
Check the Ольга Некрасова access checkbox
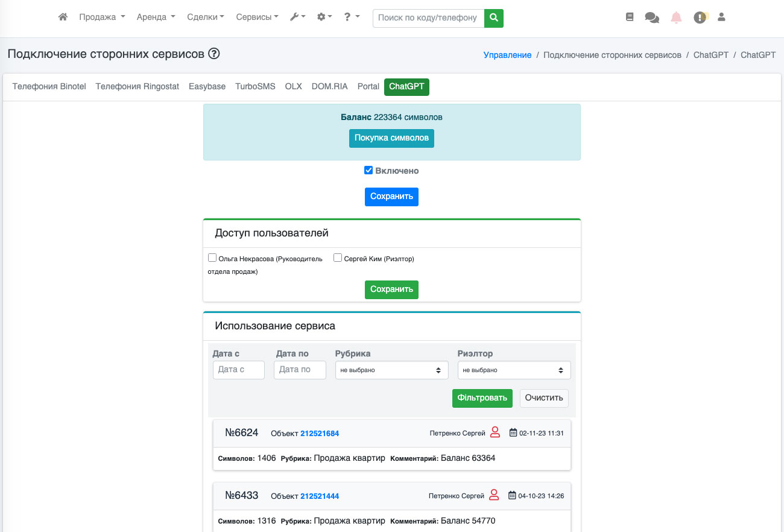point(212,258)
